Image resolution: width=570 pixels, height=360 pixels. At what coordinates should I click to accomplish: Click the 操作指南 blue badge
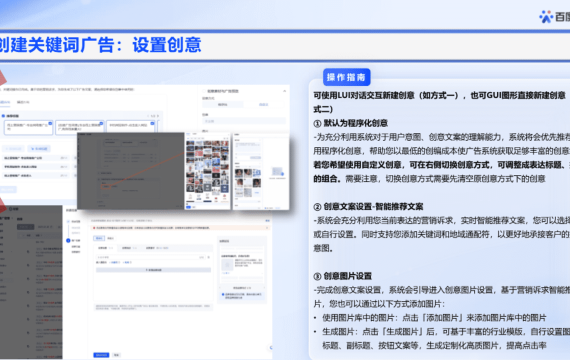pos(346,77)
